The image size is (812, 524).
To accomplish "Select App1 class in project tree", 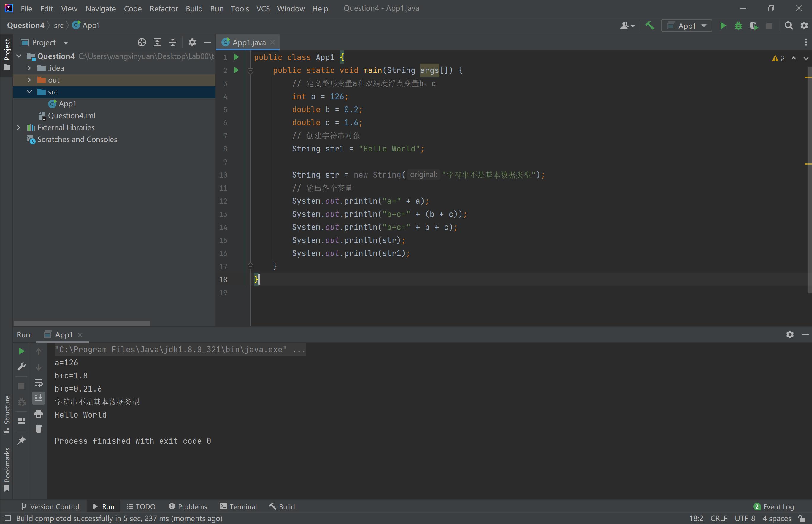I will 62,104.
